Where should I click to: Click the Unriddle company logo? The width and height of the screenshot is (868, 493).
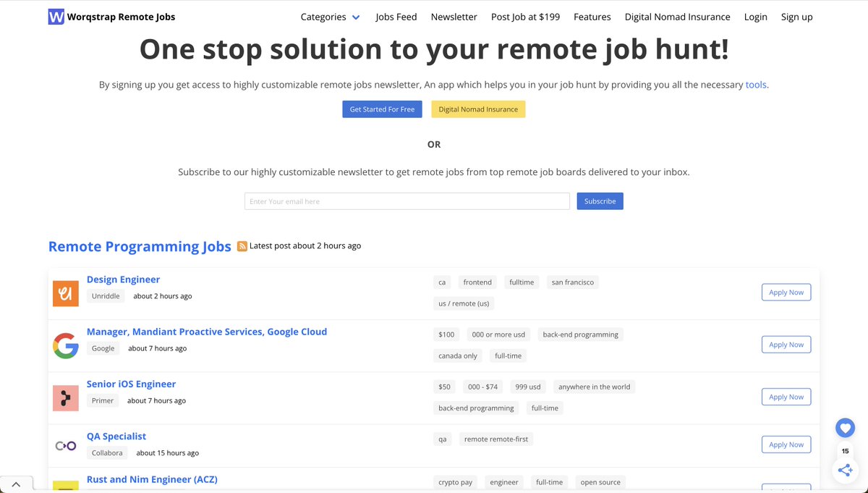pyautogui.click(x=66, y=293)
